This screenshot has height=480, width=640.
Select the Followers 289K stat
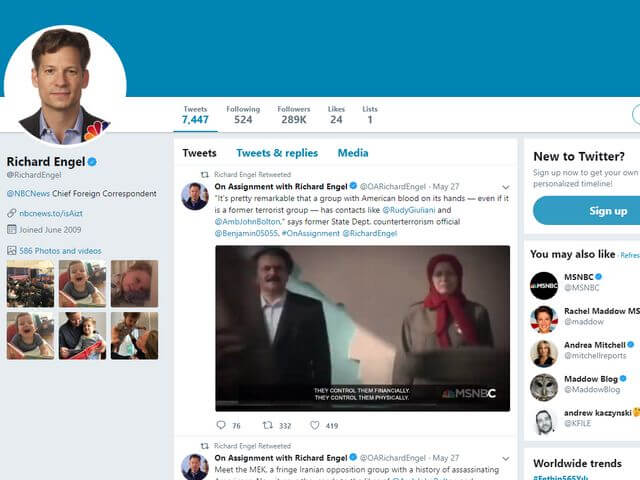pos(294,115)
